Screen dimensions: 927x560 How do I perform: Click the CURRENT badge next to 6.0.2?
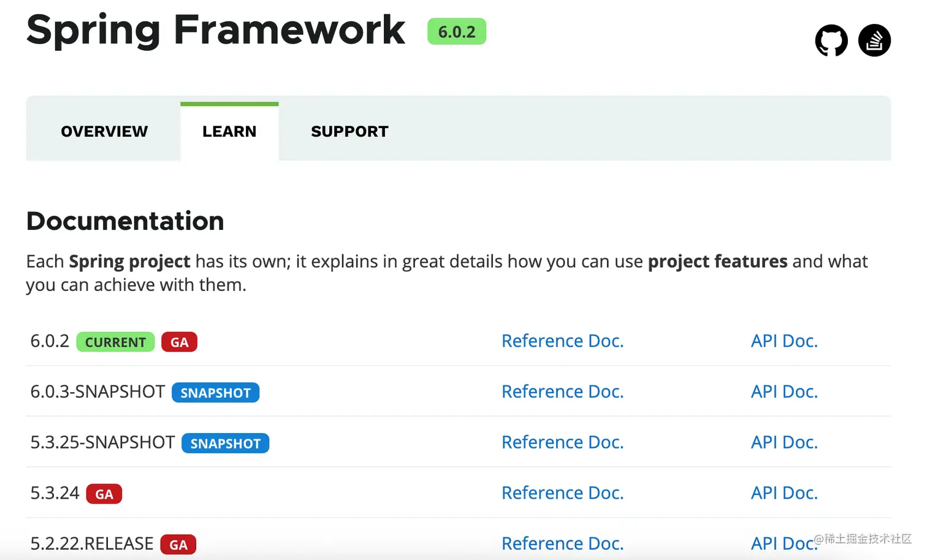click(x=115, y=342)
